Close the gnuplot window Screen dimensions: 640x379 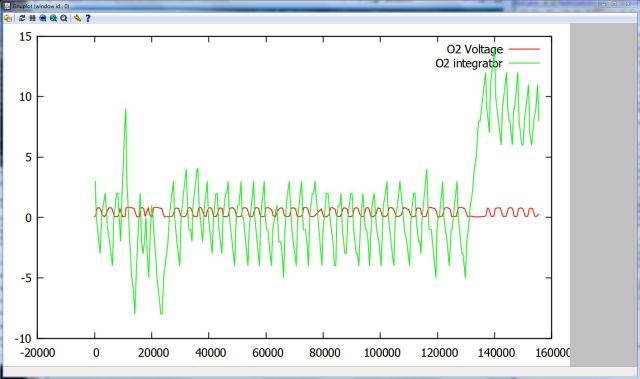point(629,4)
